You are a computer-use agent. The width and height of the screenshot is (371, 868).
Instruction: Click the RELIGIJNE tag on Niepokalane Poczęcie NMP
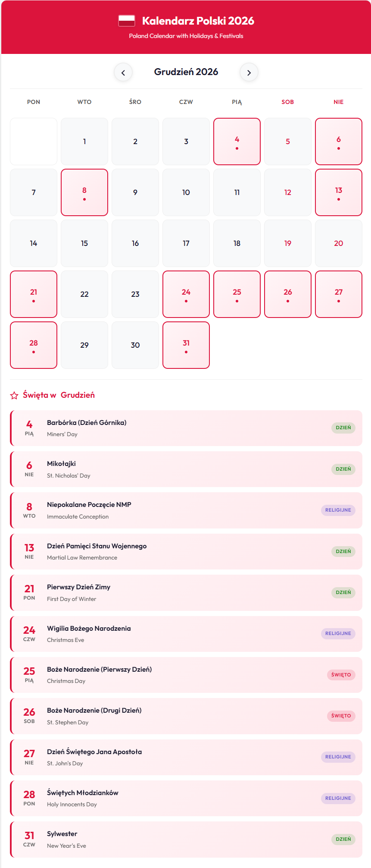click(338, 510)
